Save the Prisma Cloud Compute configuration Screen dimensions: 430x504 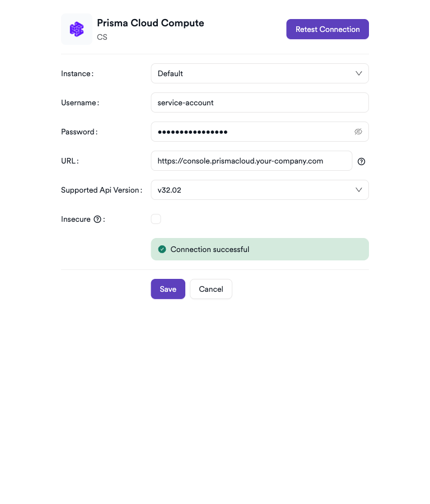168,289
